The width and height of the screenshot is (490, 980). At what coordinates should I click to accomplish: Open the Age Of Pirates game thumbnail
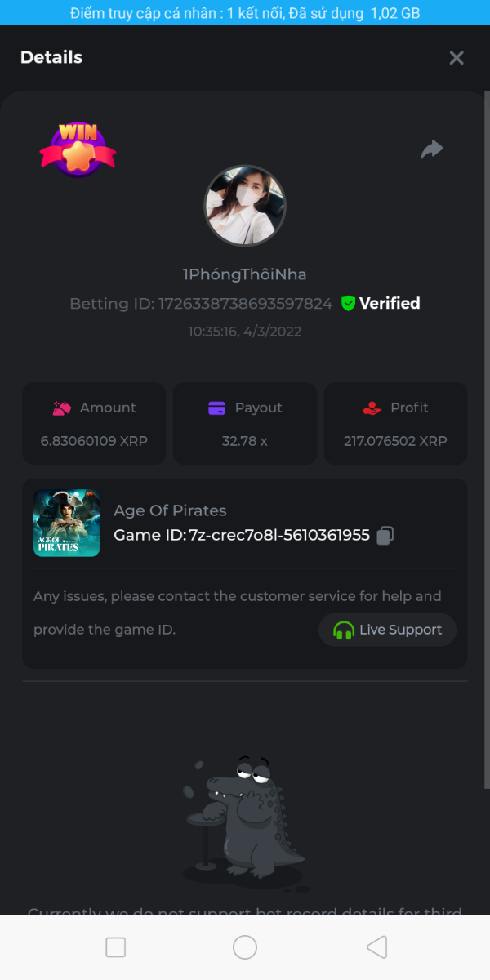tap(67, 523)
